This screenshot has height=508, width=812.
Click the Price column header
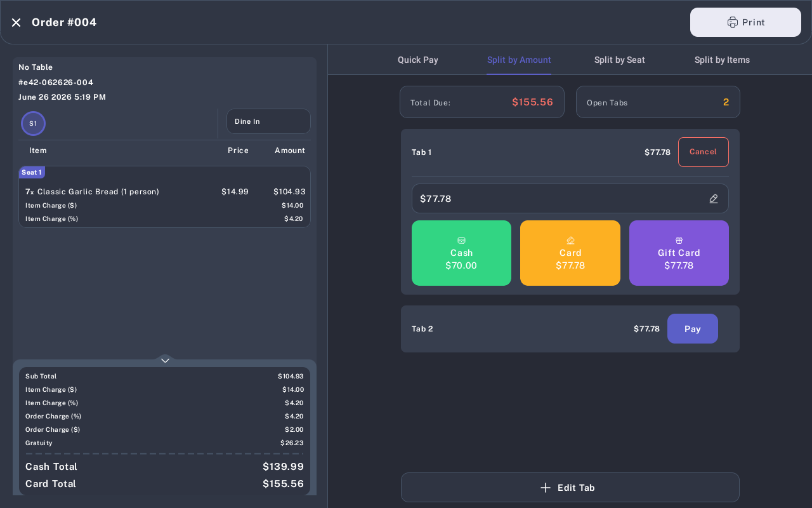pyautogui.click(x=238, y=150)
